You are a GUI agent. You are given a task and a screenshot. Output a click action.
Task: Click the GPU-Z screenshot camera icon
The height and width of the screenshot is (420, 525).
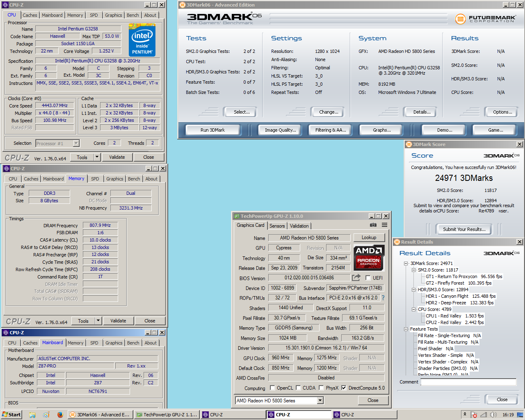tap(373, 225)
